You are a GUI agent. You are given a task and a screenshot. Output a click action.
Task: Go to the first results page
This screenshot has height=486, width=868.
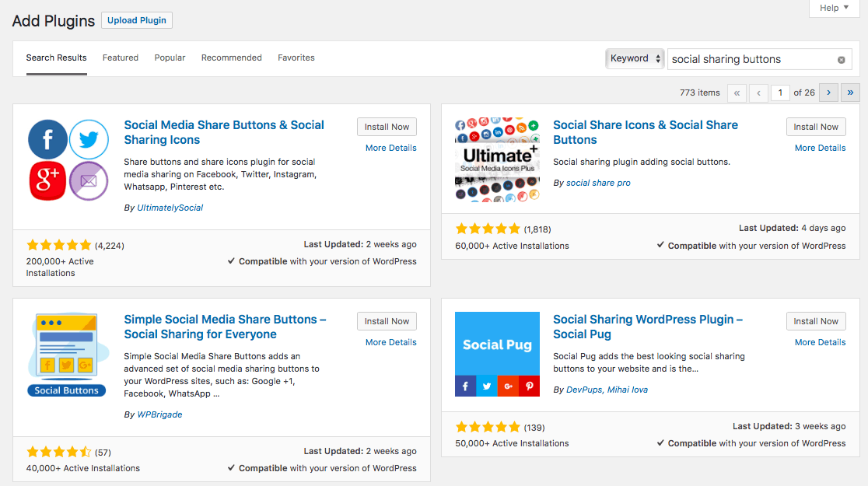coord(737,93)
